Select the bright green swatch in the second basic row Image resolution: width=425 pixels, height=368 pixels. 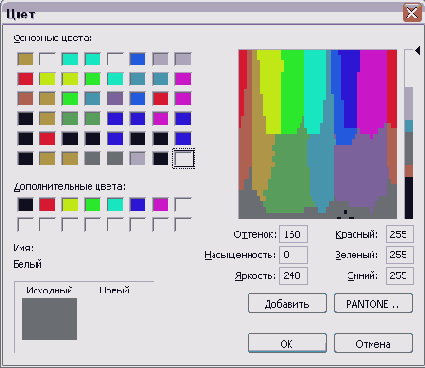(x=92, y=79)
